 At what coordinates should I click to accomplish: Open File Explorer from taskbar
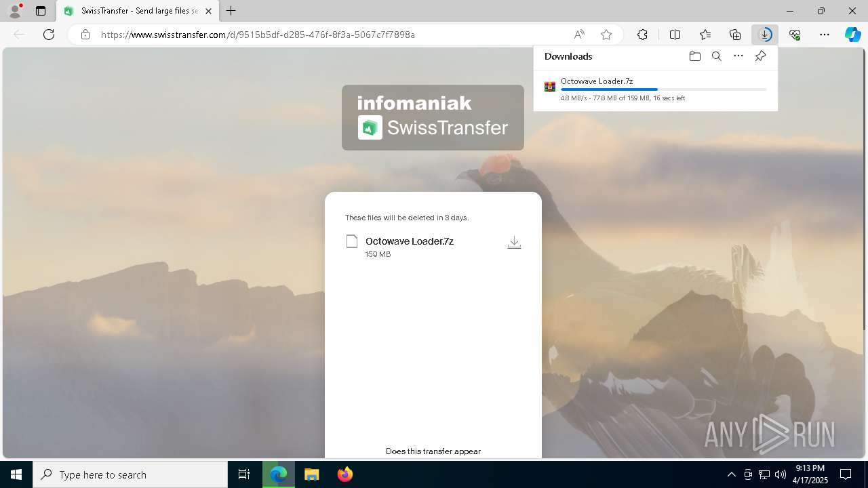tap(311, 474)
